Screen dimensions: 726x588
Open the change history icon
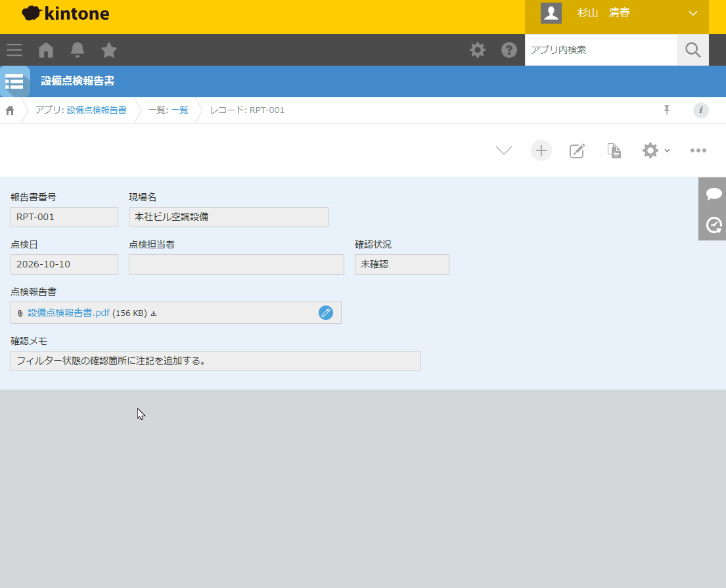click(714, 225)
